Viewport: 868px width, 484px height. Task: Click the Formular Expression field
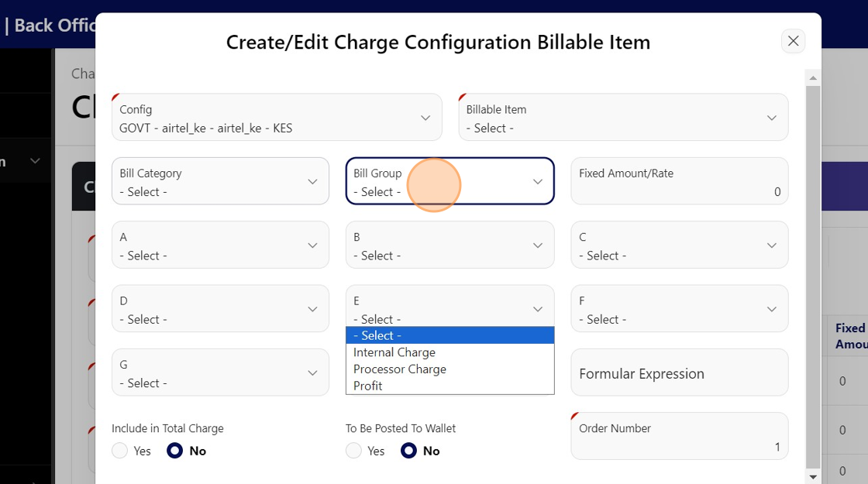tap(679, 373)
